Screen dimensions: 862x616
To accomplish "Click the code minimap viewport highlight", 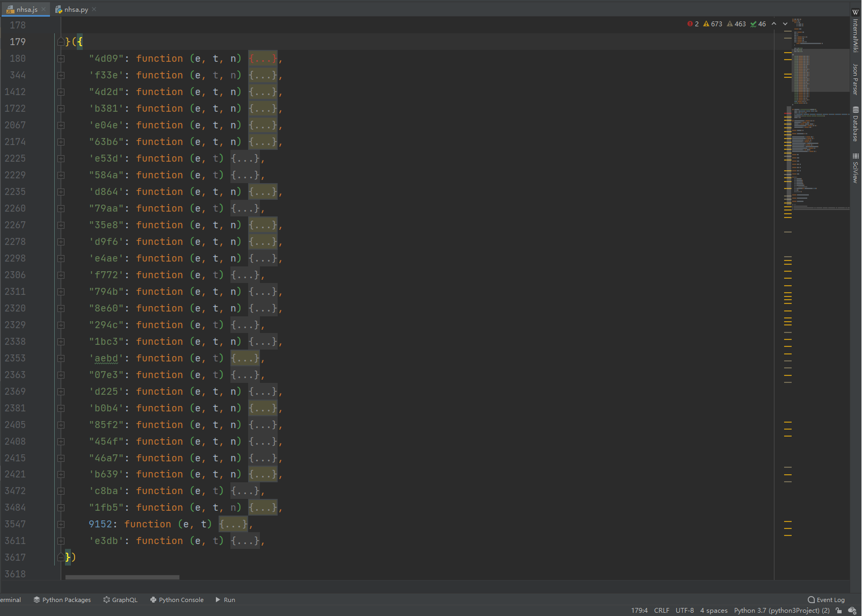I will point(821,70).
